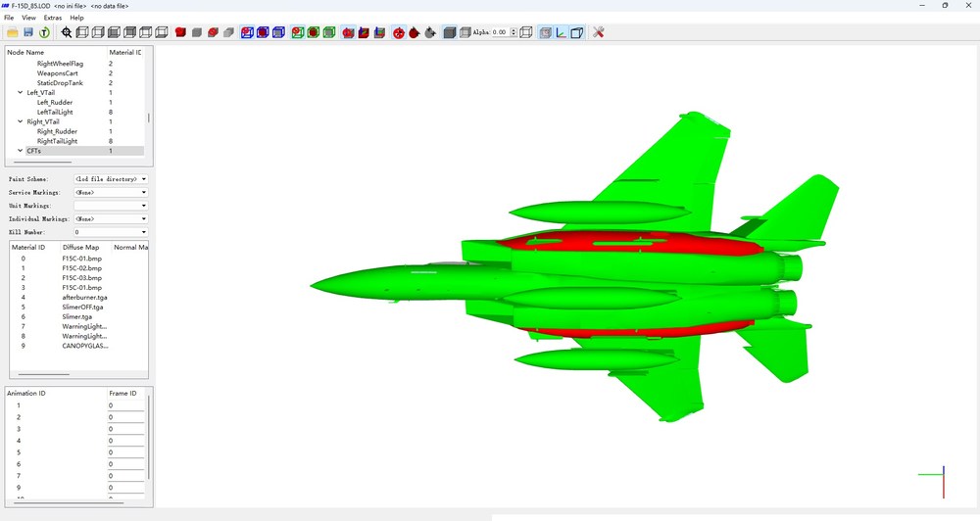Click the first view cube right of the magnifier
Screen dimensions: 980x521
click(82, 32)
